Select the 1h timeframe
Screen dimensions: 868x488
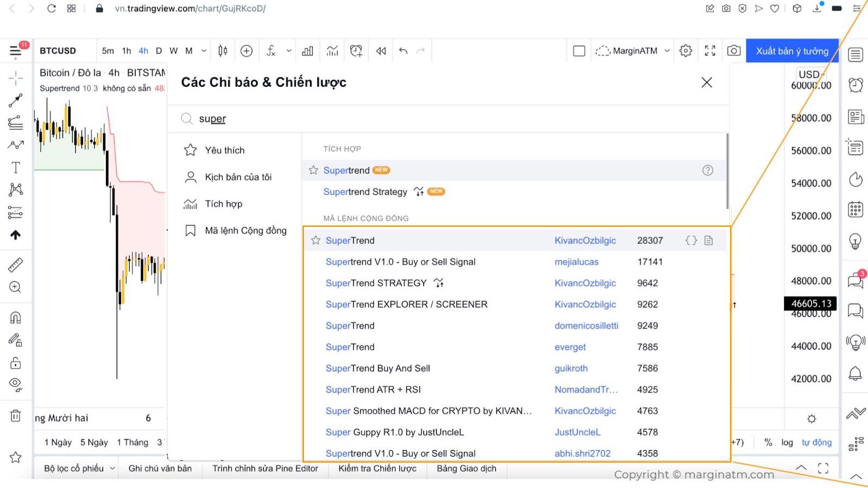(x=126, y=51)
